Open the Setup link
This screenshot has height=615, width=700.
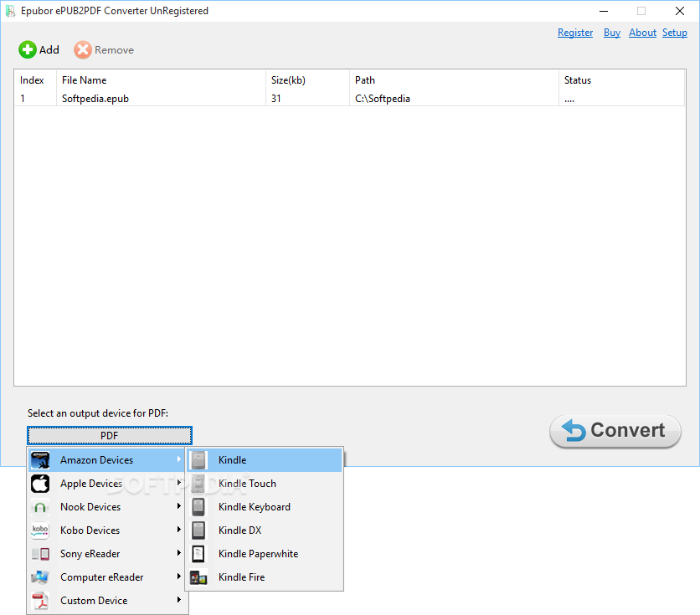[x=675, y=33]
